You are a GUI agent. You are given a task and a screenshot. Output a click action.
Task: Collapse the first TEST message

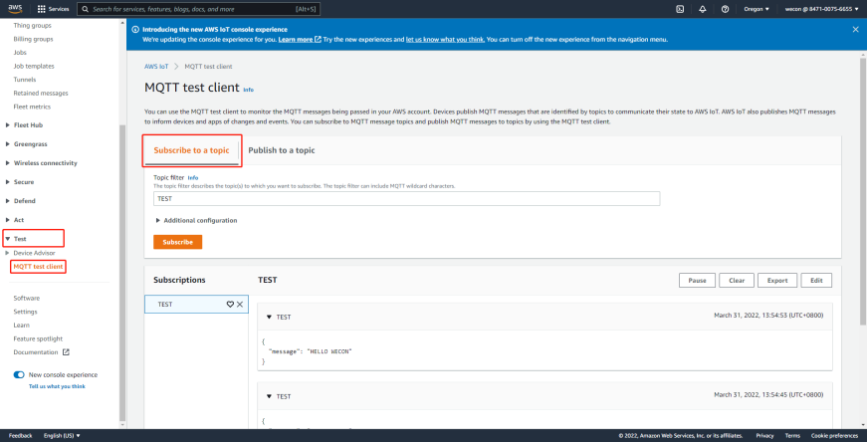(269, 317)
